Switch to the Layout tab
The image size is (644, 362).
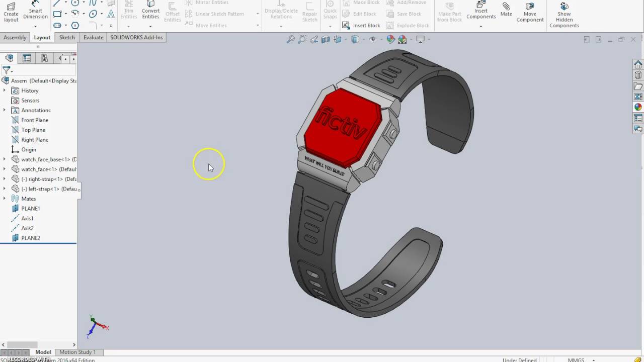(x=42, y=38)
